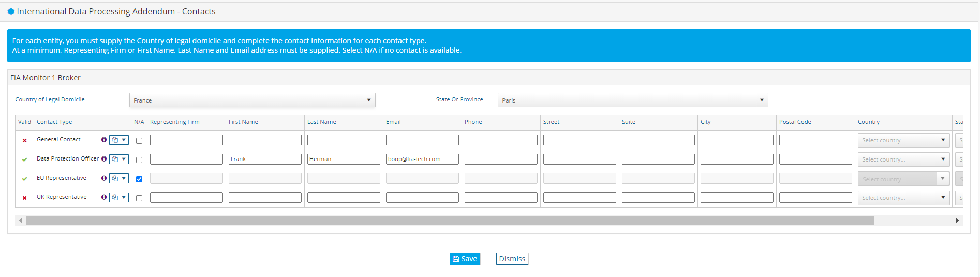Open Select country dropdown for UK Representative
The image size is (980, 277).
[903, 198]
